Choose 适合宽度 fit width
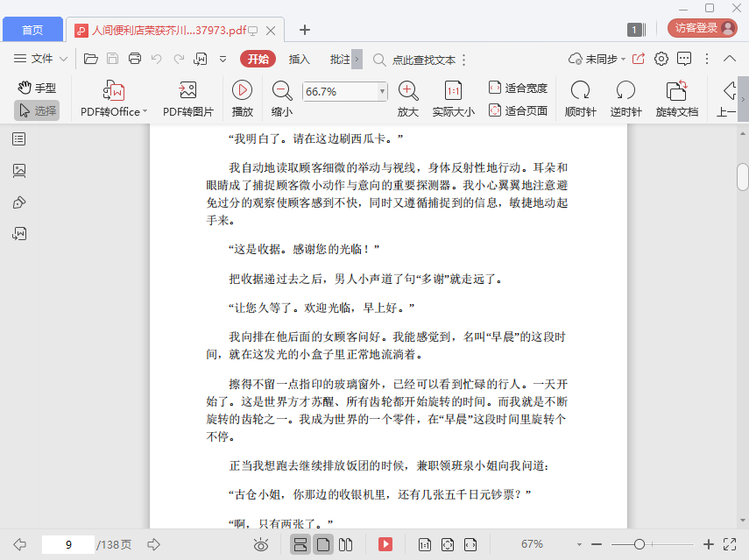Screen dimensions: 749x560 (x=519, y=88)
